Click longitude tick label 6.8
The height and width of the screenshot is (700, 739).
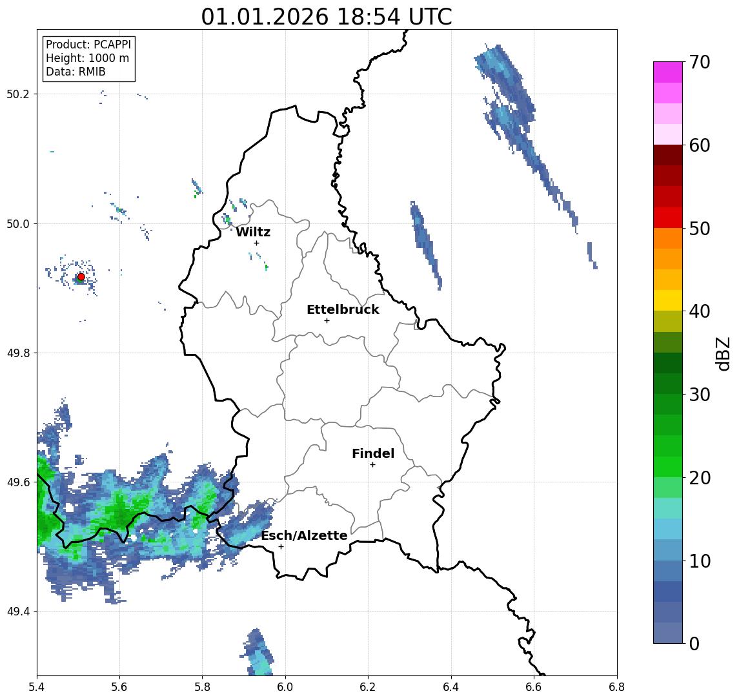tap(616, 687)
